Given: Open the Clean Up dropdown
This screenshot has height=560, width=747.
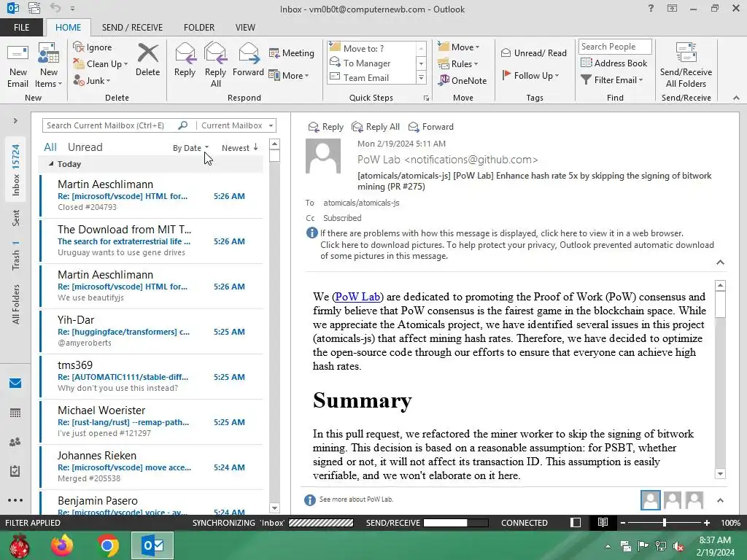Looking at the screenshot, I should (x=101, y=64).
